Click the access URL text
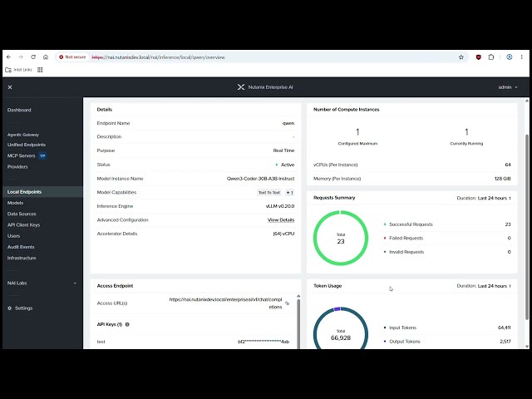This screenshot has width=532, height=399. pyautogui.click(x=225, y=303)
